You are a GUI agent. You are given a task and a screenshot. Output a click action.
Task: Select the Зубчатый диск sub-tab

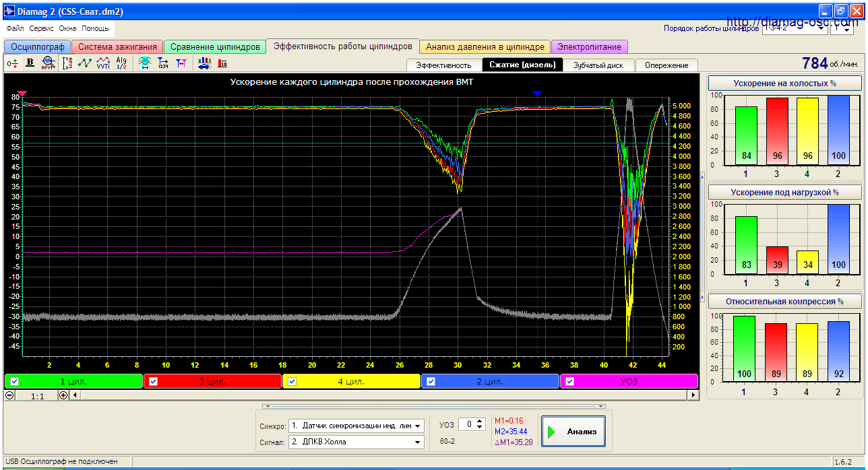click(598, 65)
